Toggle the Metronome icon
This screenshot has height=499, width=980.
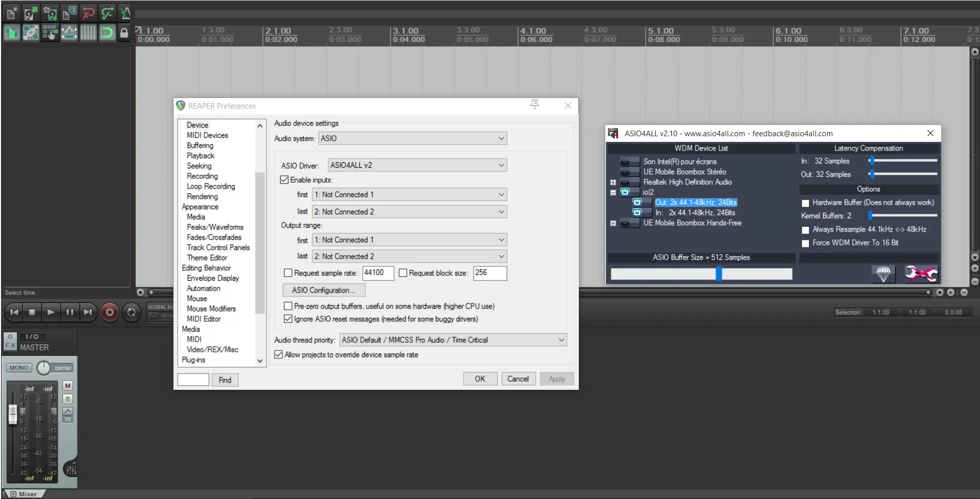coord(125,13)
